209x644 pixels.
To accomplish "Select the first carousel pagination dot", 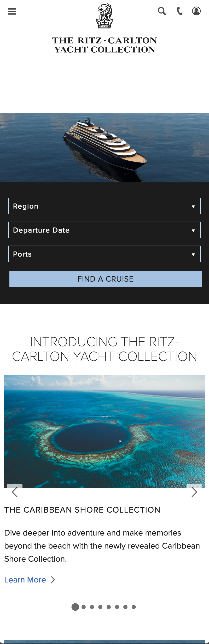I will pos(75,607).
